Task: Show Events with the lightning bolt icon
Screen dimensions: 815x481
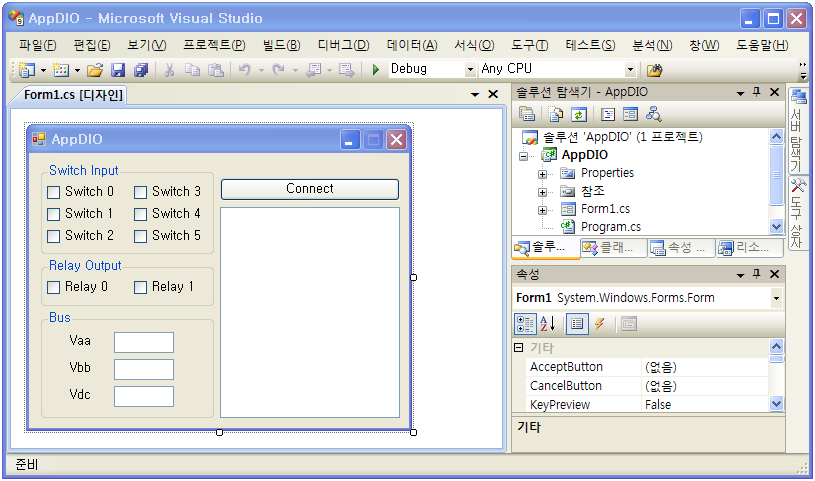Action: 600,323
